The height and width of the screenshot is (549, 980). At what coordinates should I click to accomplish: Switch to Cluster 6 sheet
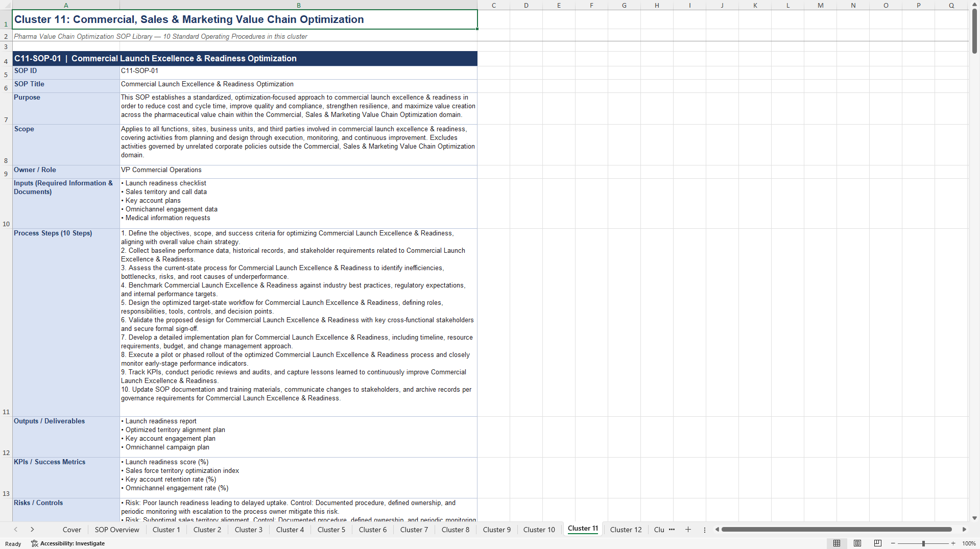click(373, 530)
